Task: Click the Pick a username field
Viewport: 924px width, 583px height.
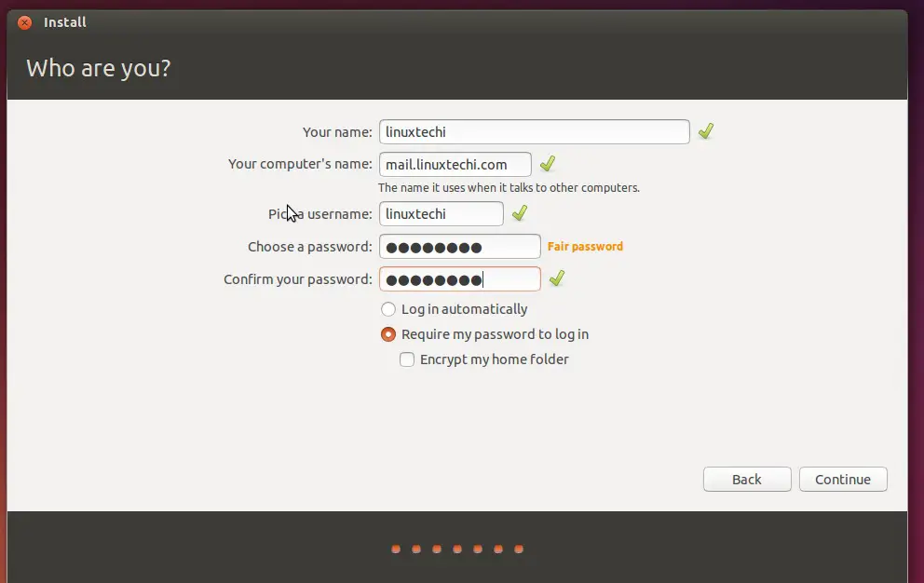Action: [x=442, y=213]
